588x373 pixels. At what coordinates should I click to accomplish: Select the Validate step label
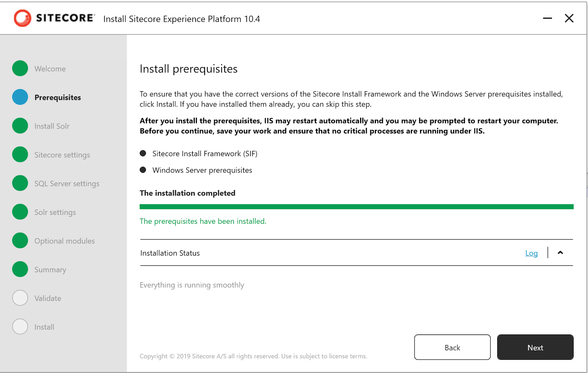coord(48,298)
